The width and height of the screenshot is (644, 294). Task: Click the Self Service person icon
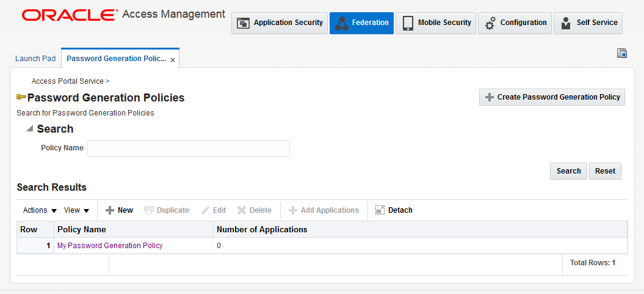566,23
